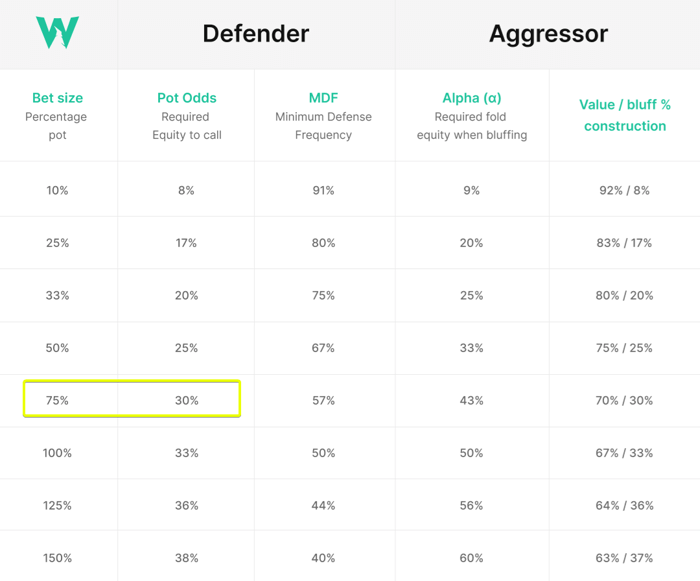
Task: Click the 92% / 8% value cell
Action: (624, 190)
